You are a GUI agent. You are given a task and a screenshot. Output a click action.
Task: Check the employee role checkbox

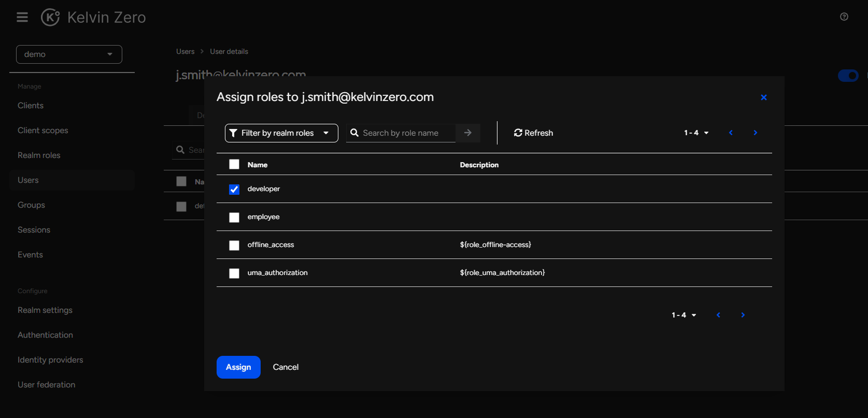point(234,217)
